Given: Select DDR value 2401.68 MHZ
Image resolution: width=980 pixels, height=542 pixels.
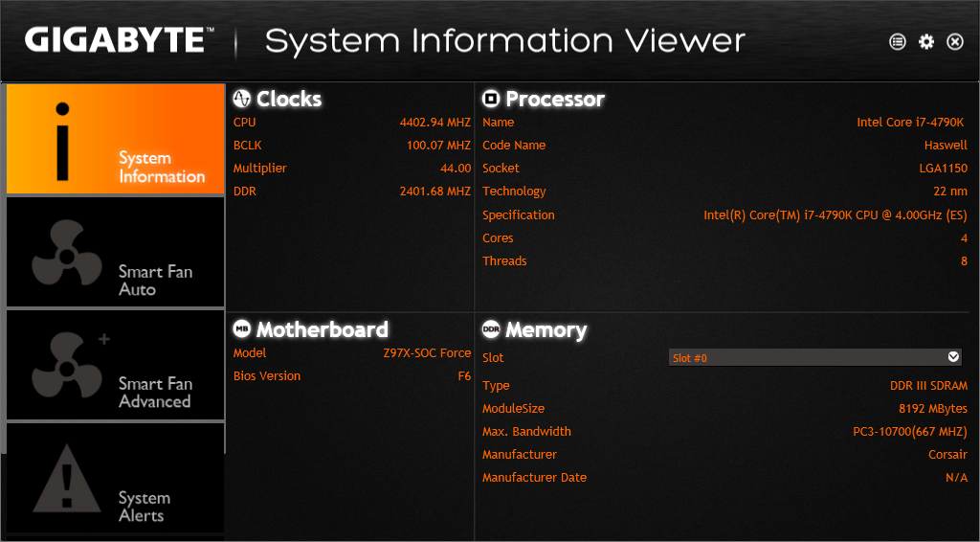Looking at the screenshot, I should (435, 192).
